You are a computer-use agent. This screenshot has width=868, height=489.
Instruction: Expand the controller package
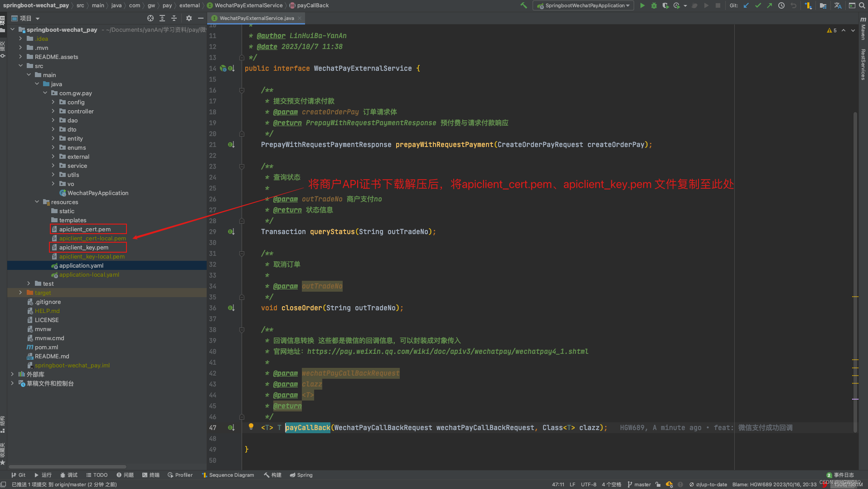tap(53, 111)
